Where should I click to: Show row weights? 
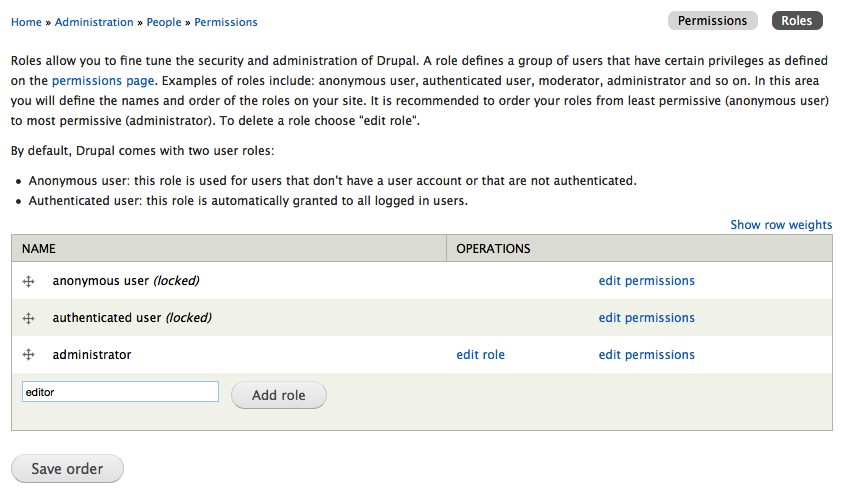pos(781,225)
